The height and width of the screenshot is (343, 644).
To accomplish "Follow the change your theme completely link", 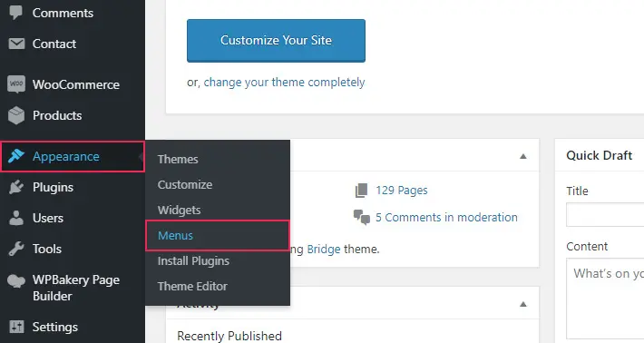I will click(284, 83).
